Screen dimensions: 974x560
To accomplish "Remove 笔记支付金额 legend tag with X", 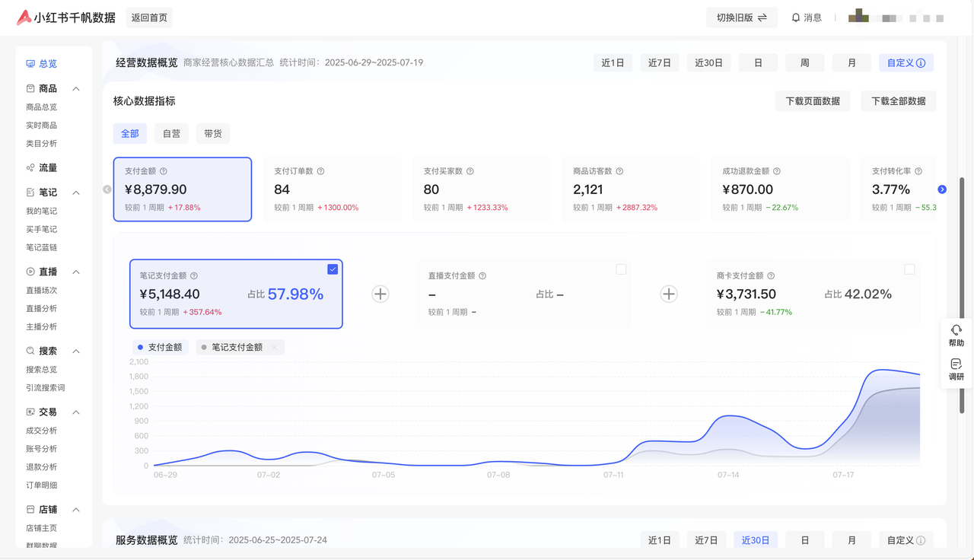I will [274, 347].
